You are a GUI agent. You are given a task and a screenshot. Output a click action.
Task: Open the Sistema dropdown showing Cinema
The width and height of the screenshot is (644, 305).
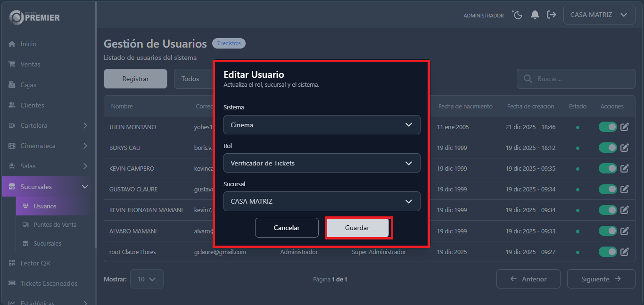(322, 125)
